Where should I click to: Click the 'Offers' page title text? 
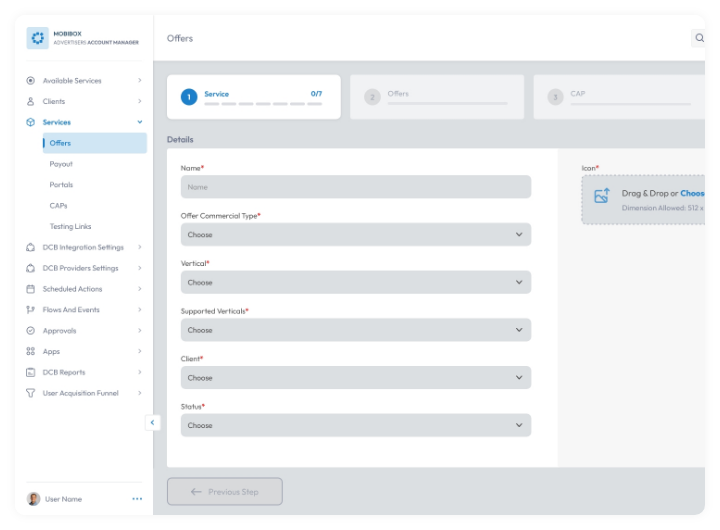(x=180, y=38)
